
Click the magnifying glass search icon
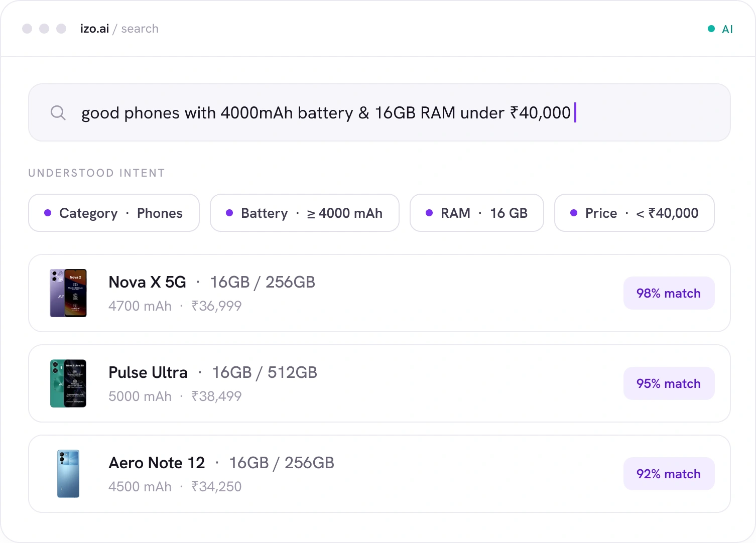point(58,113)
